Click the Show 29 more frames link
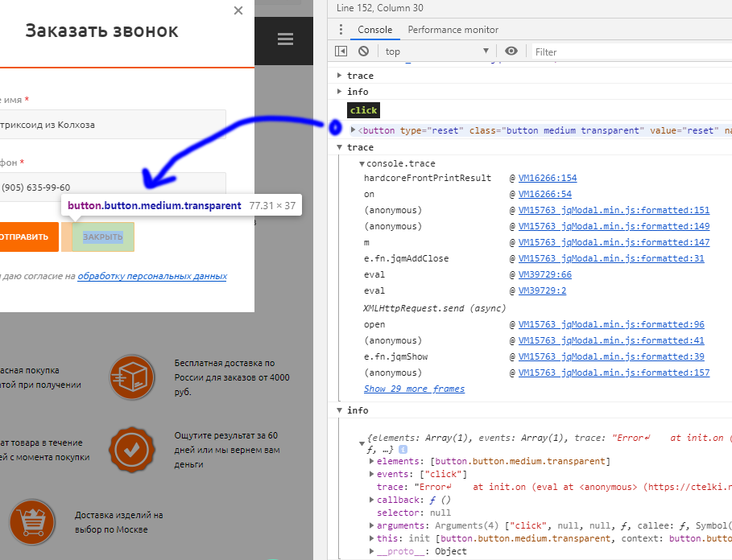The image size is (732, 560). [414, 389]
